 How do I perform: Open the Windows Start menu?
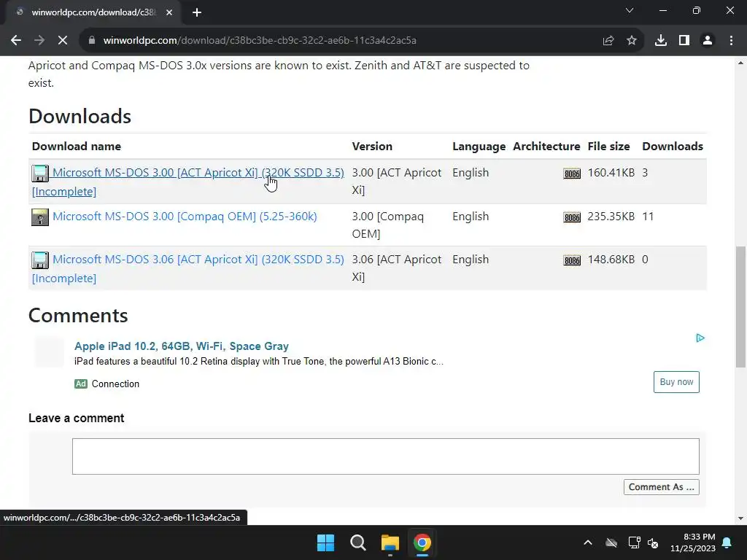[326, 542]
